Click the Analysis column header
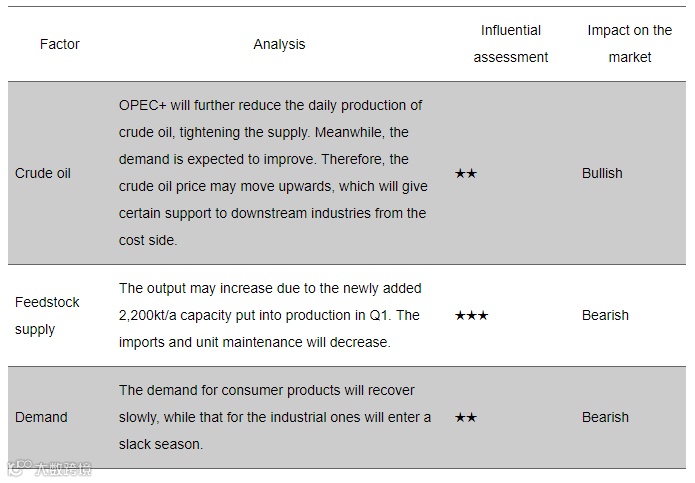Viewport: 695px width, 483px height. [x=279, y=44]
